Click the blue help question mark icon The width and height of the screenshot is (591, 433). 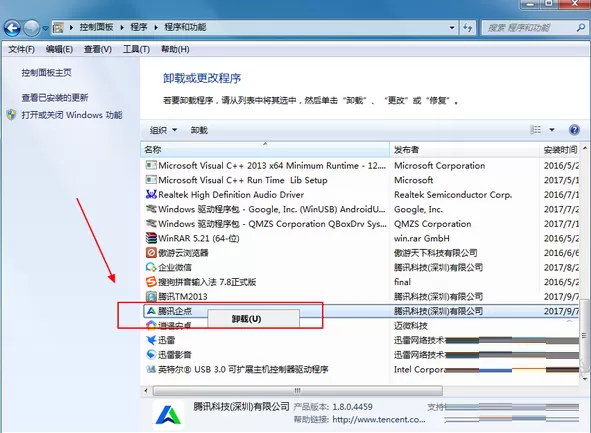574,130
